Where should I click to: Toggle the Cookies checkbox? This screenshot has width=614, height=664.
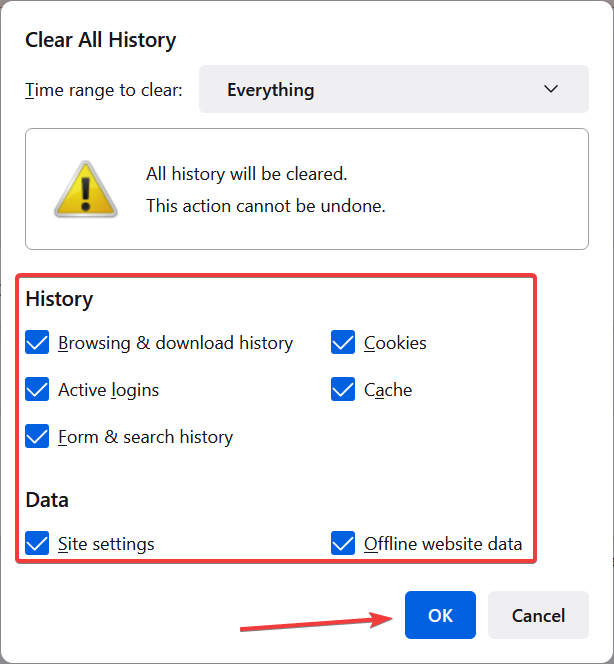[343, 342]
